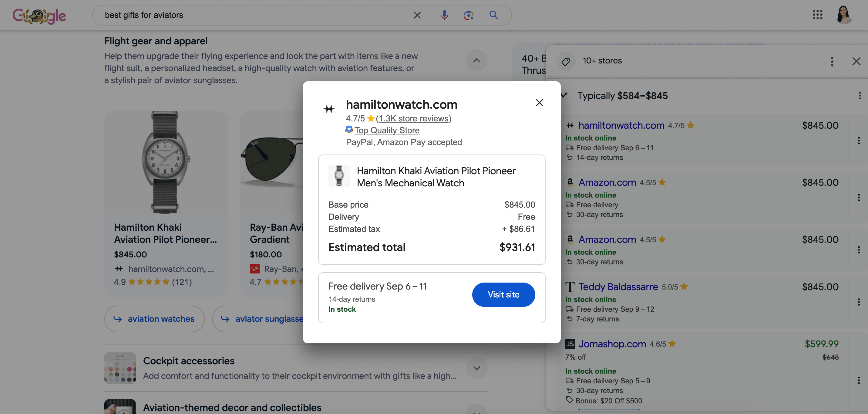Click the $845.00 price in hamiltonwatch.com row
This screenshot has height=414, width=868.
[820, 125]
